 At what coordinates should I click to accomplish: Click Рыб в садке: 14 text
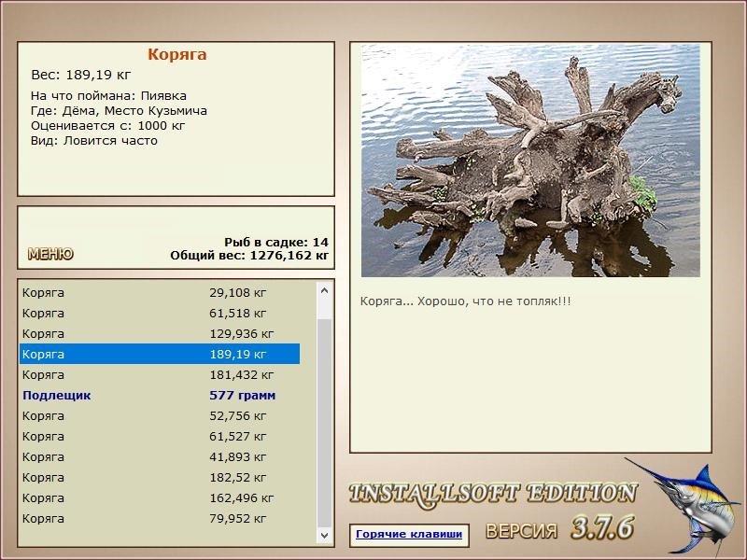[276, 242]
